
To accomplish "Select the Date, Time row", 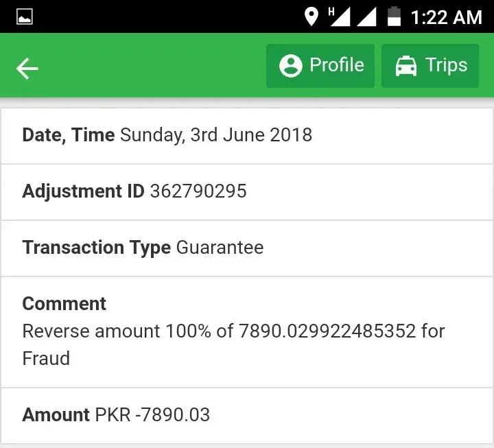I will tap(247, 135).
